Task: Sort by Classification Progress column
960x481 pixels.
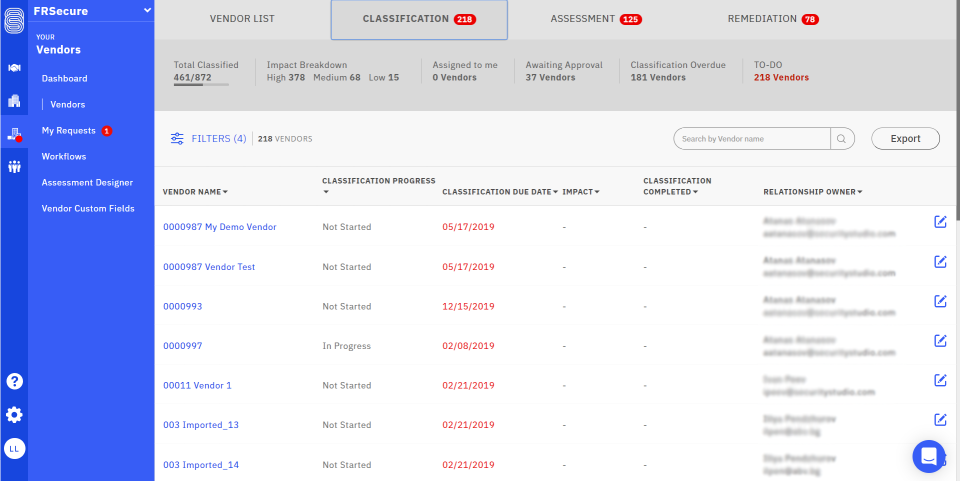Action: click(x=378, y=186)
